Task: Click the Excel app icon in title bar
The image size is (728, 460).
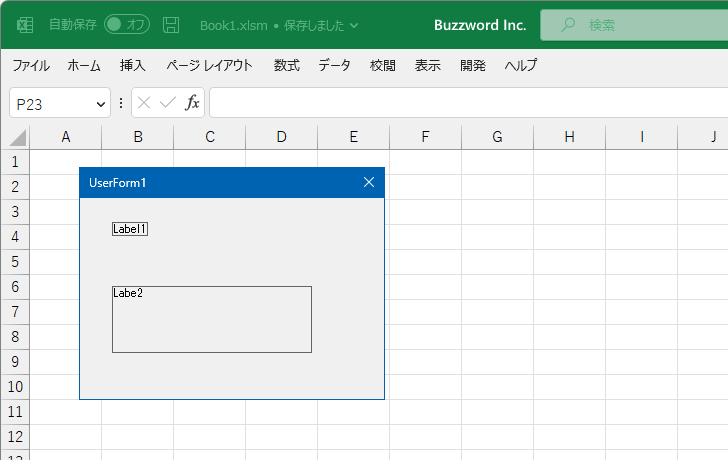Action: click(25, 25)
